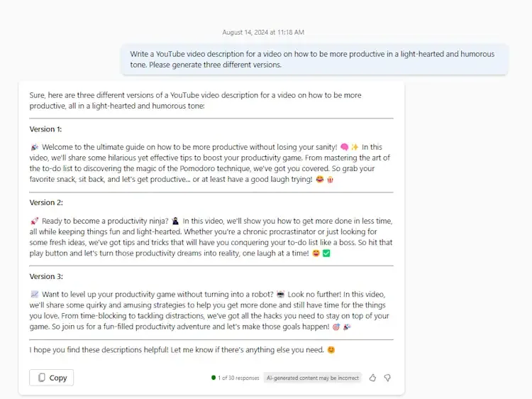532x399 pixels.
Task: Click the rocket emoji starting Version 2
Action: [35, 222]
